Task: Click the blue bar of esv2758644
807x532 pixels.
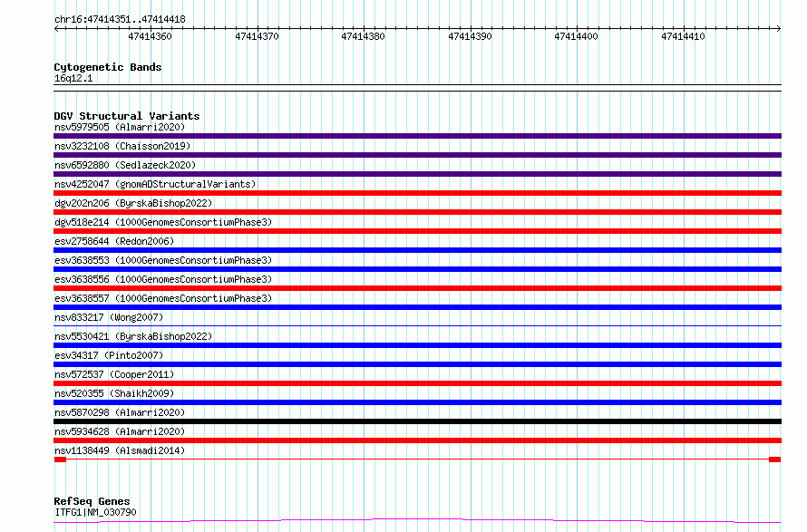Action: click(x=417, y=250)
